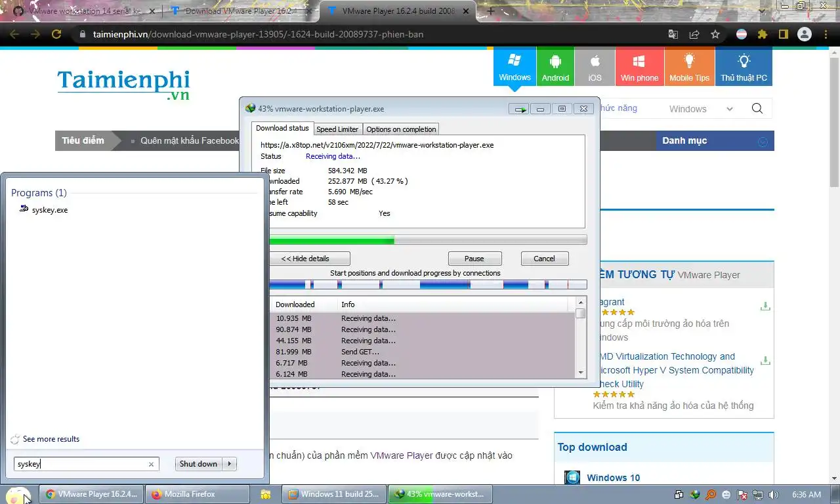Click the Taimienphi.vn logo
The height and width of the screenshot is (504, 840).
(123, 85)
